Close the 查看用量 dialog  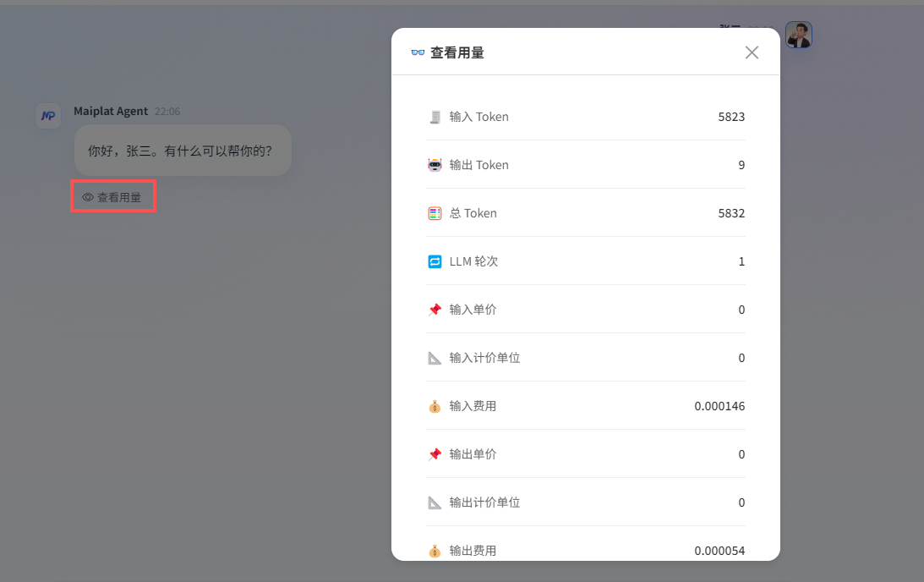coord(752,52)
